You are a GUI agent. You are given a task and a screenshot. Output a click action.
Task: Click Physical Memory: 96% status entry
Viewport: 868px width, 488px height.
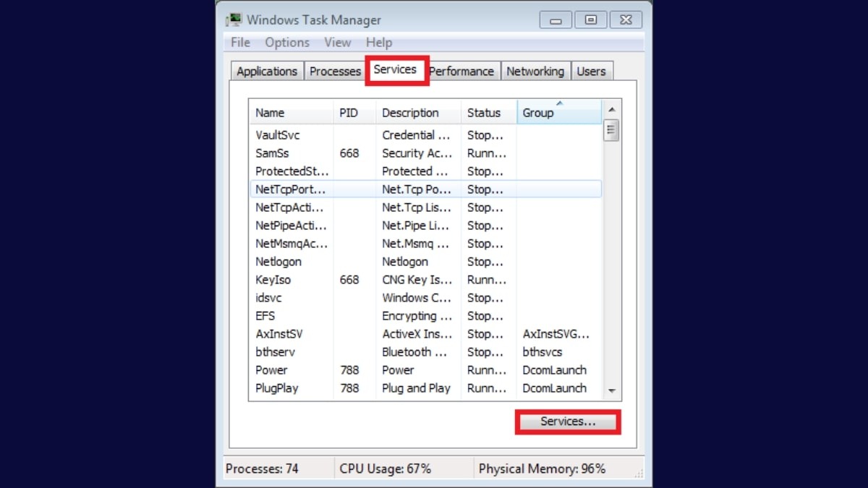pos(542,468)
